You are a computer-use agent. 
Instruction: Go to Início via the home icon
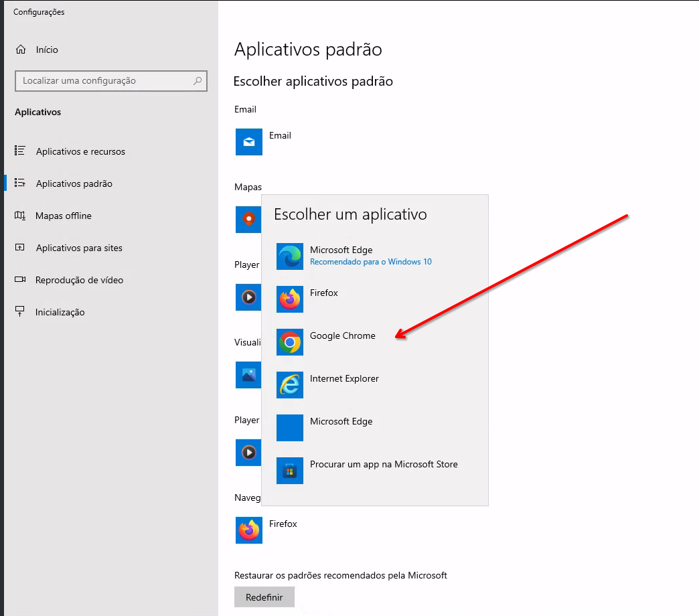(x=21, y=50)
